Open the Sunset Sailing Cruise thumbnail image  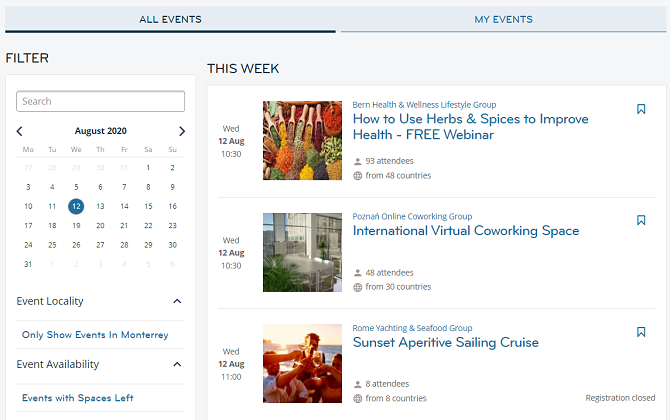(302, 364)
